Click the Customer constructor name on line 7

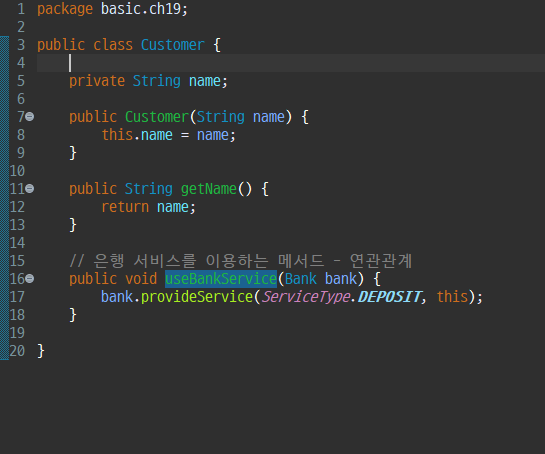tap(157, 117)
